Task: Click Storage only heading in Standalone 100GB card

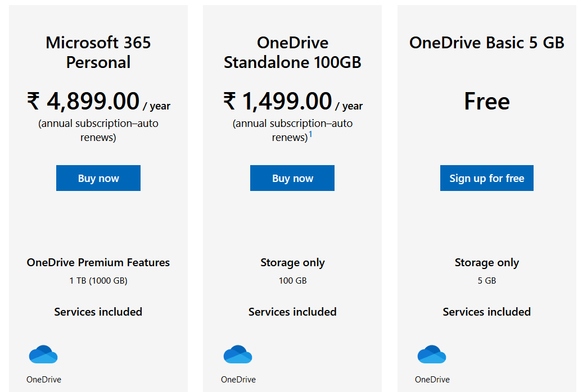Action: [292, 262]
